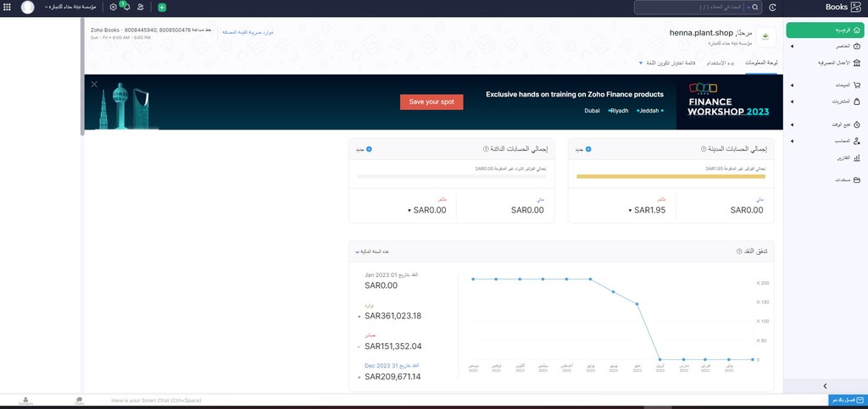Click the current SAR0.00 receivables amount
Screen dimensions: 868x409
(747, 210)
